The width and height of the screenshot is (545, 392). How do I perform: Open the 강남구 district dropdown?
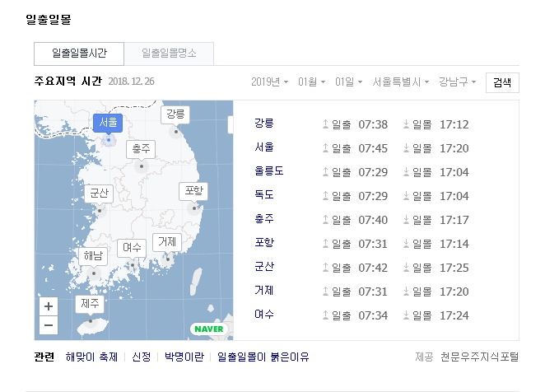click(x=457, y=82)
